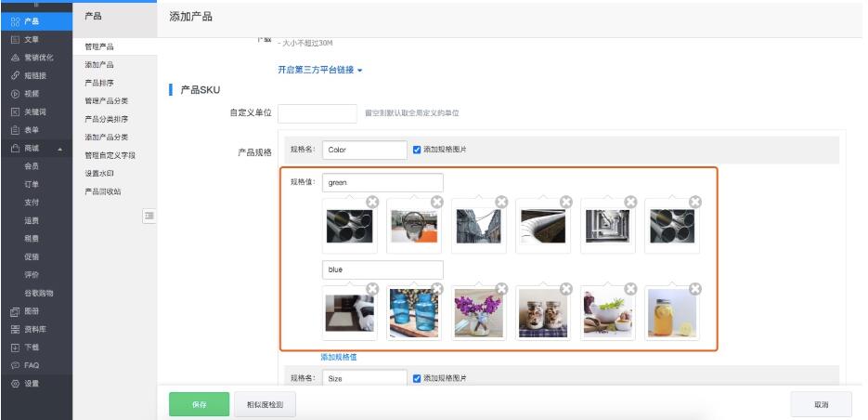This screenshot has width=868, height=420.
Task: Click the sidebar collapse toggle icon
Action: [149, 216]
